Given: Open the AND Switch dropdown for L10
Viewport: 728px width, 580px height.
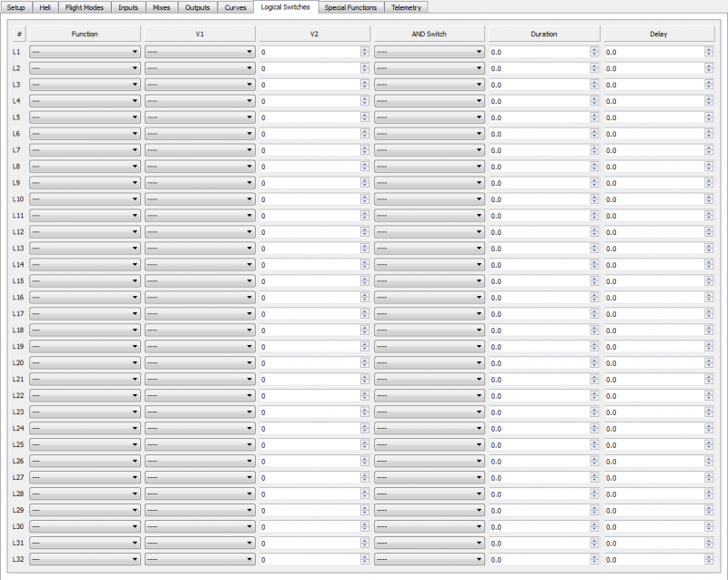Looking at the screenshot, I should (x=429, y=199).
